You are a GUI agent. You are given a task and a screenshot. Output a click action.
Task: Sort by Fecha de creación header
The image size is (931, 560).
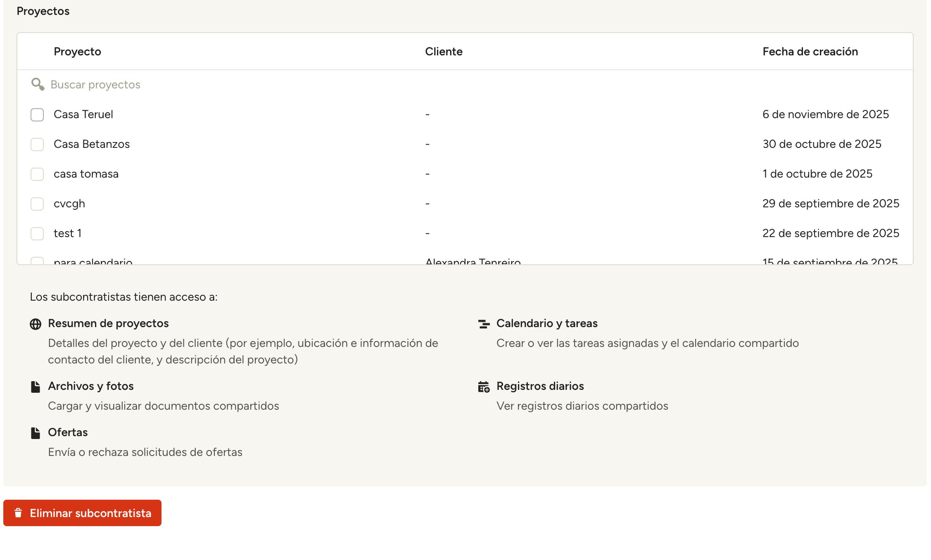point(810,52)
